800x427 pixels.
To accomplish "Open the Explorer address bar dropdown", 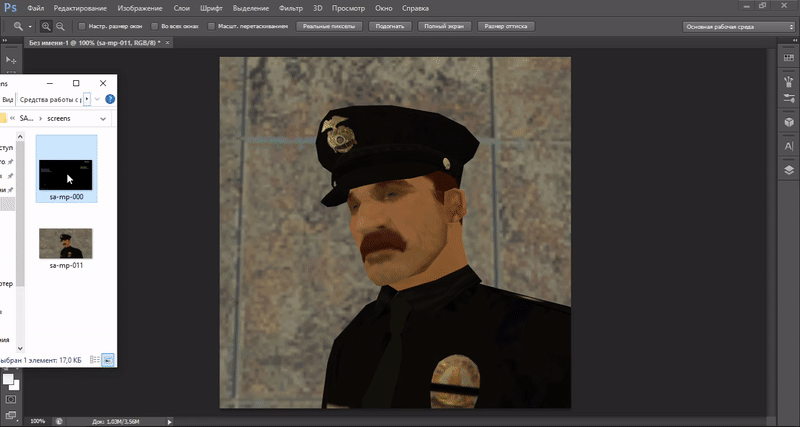I will (103, 118).
